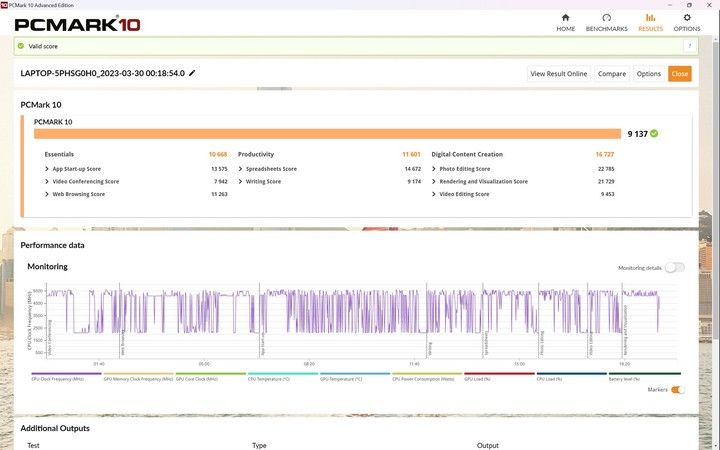Click the Productivity heading
Screen dimensions: 720x450
256,154
